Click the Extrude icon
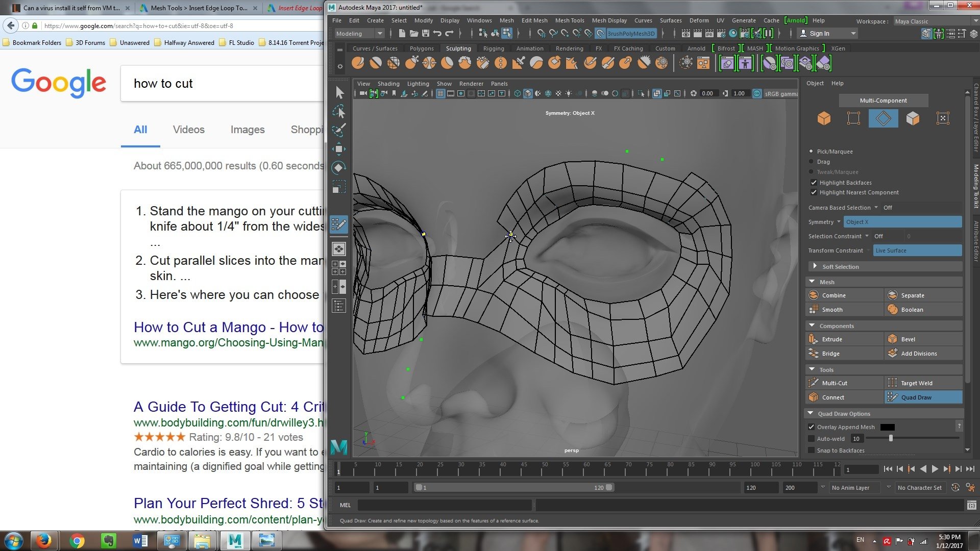The image size is (980, 551). (x=813, y=339)
